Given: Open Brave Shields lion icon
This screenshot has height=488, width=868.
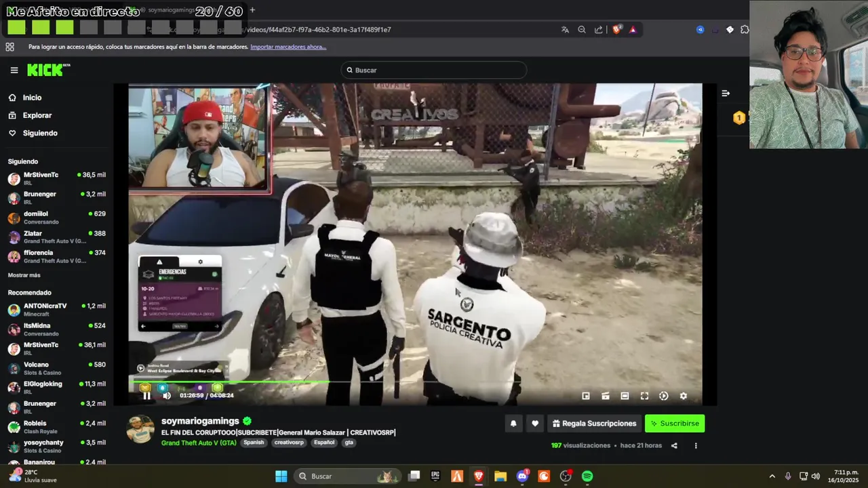Looking at the screenshot, I should click(x=617, y=29).
